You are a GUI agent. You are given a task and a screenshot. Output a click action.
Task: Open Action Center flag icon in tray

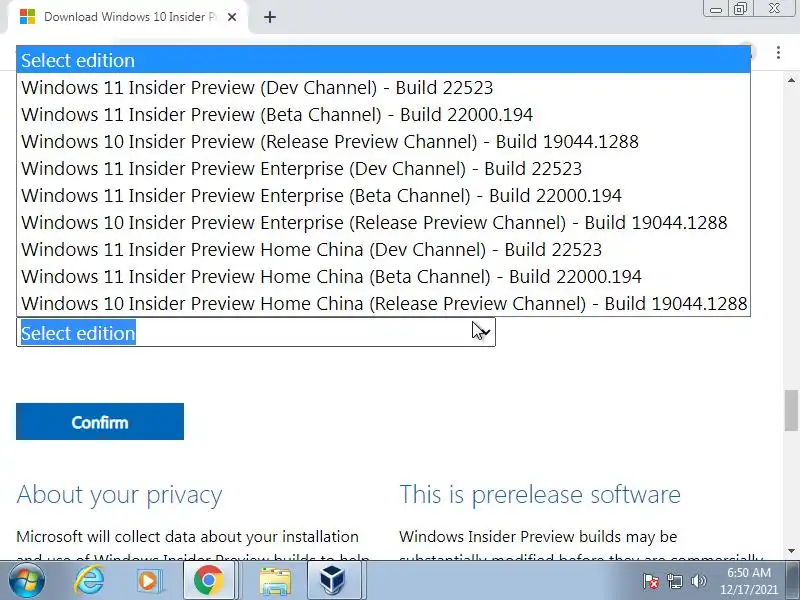point(651,581)
